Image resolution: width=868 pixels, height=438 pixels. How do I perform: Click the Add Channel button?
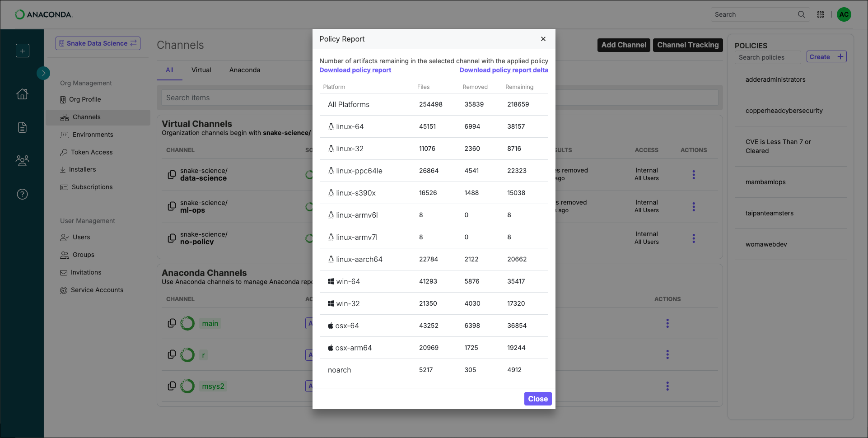(624, 45)
